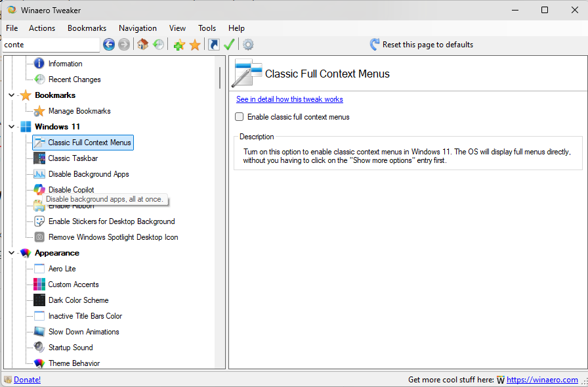Select the Bookmarks category star icon
The image size is (588, 387).
pyautogui.click(x=26, y=95)
